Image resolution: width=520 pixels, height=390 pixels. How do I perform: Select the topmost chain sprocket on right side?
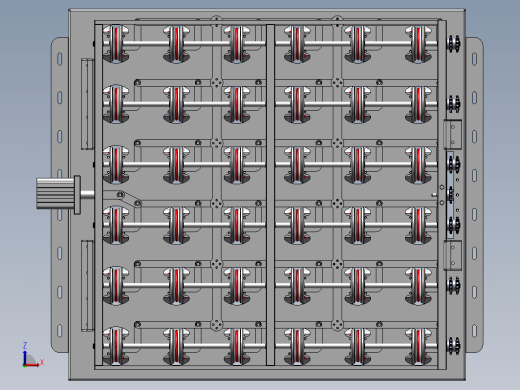tap(453, 44)
